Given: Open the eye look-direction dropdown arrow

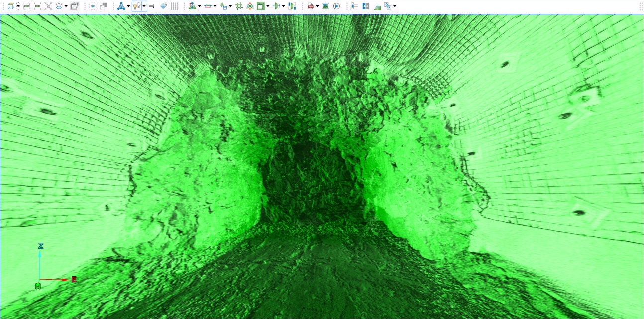Looking at the screenshot, I should 66,6.
